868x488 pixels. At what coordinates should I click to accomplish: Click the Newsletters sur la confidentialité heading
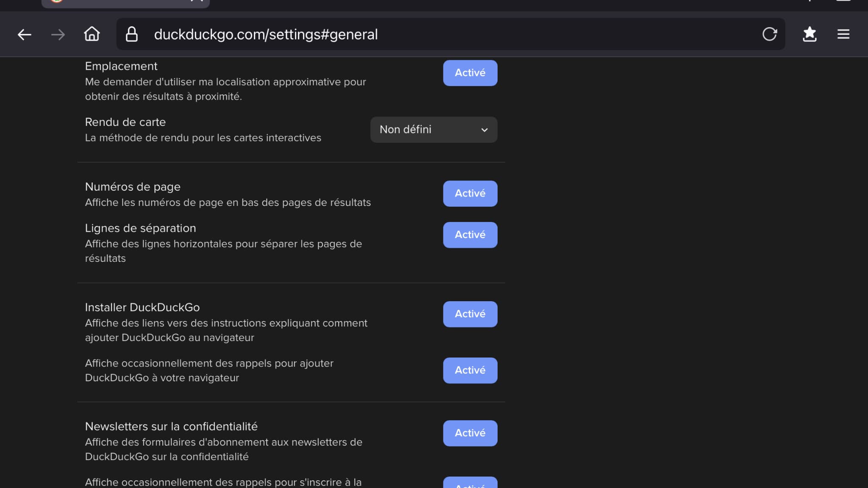coord(171,426)
